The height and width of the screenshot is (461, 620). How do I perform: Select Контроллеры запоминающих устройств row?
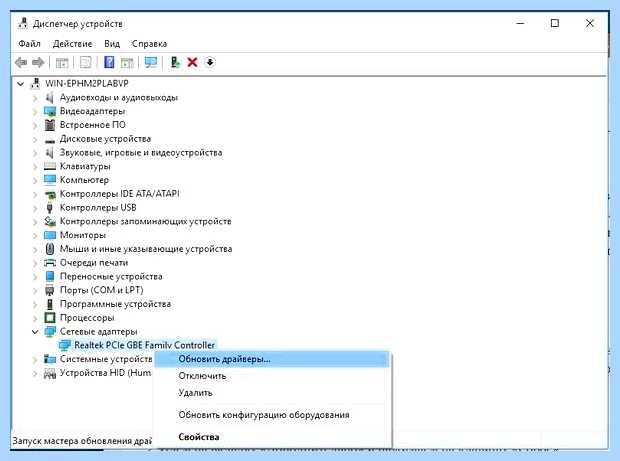[146, 221]
